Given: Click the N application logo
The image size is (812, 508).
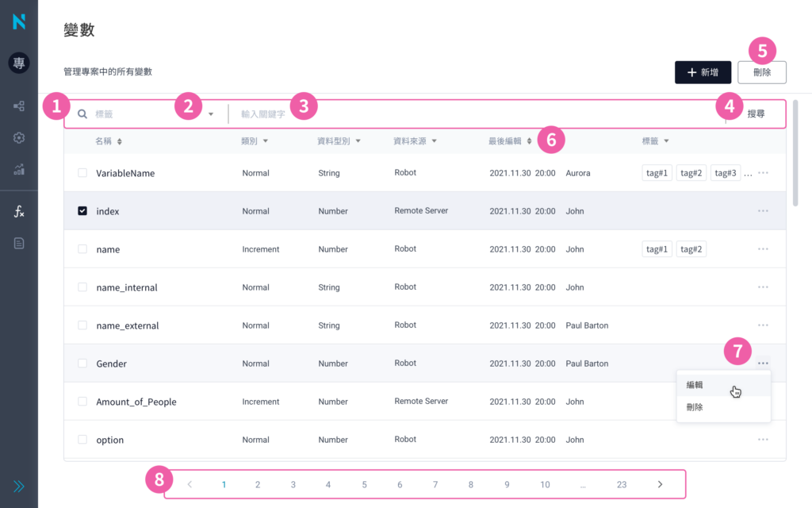Looking at the screenshot, I should [19, 21].
